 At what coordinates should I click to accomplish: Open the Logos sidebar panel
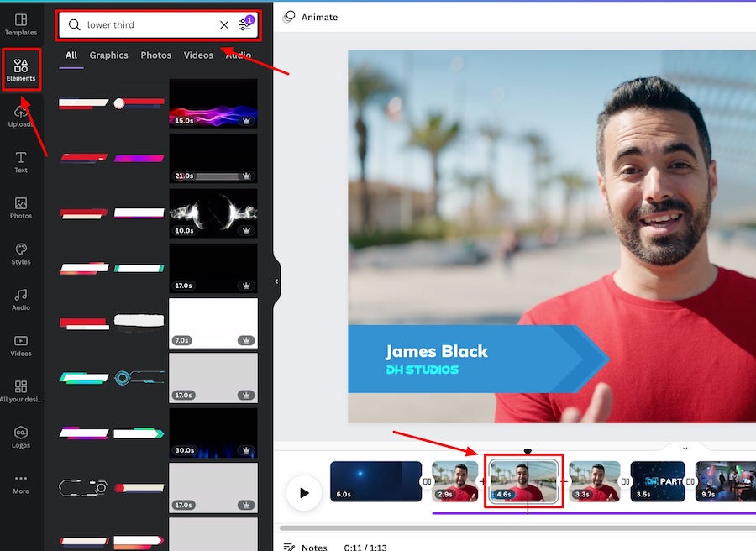tap(21, 437)
